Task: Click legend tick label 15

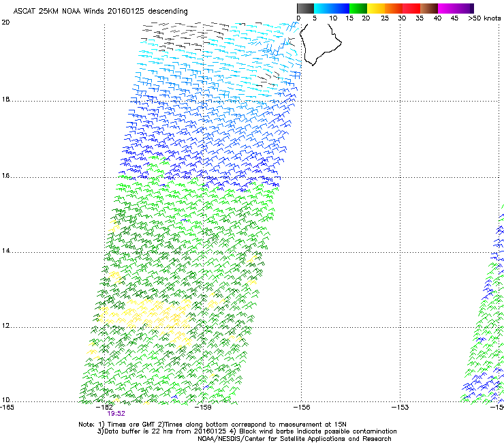Action: 349,18
